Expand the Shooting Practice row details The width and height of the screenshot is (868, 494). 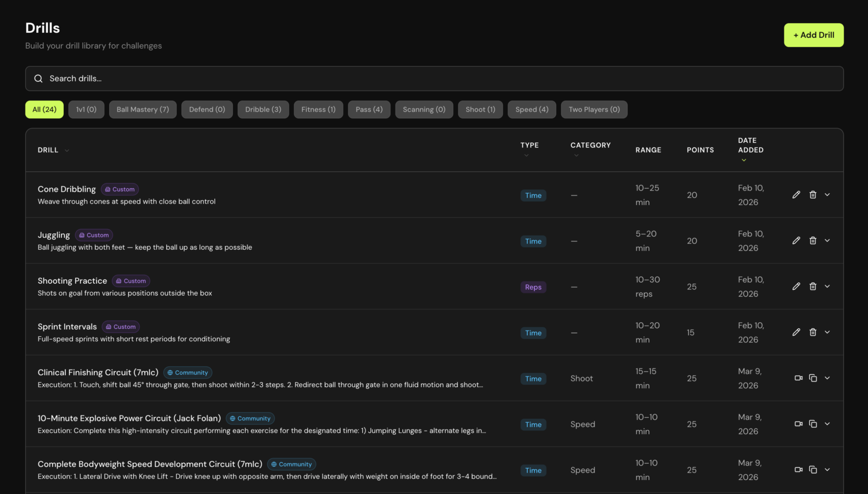(x=827, y=287)
